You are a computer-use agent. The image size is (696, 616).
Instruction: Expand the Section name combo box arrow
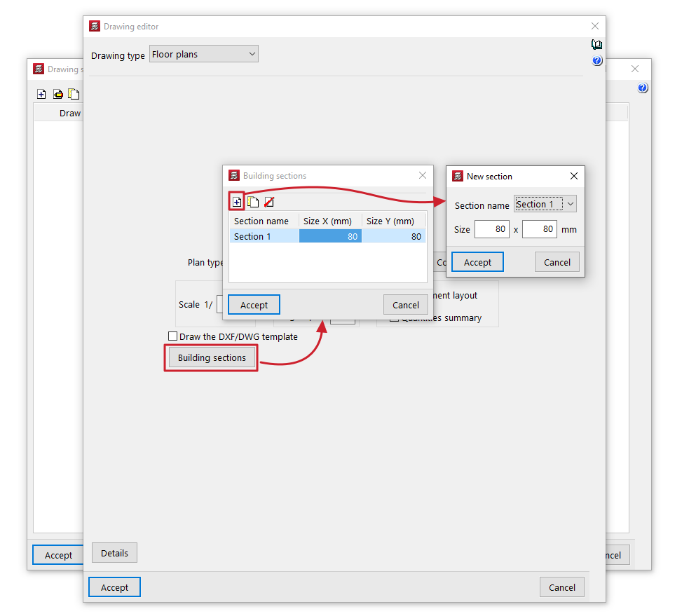coord(571,204)
